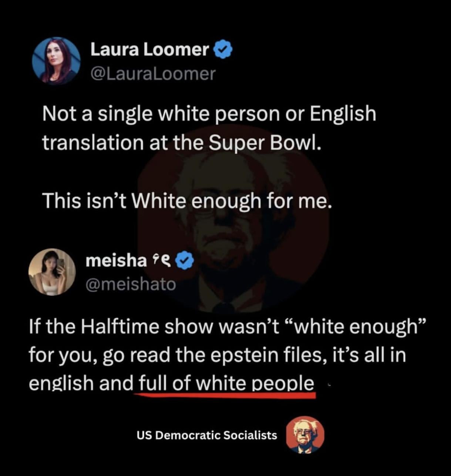Click the words 'Super Bowl' in Loomer's tweet
The image size is (451, 476).
(x=262, y=143)
